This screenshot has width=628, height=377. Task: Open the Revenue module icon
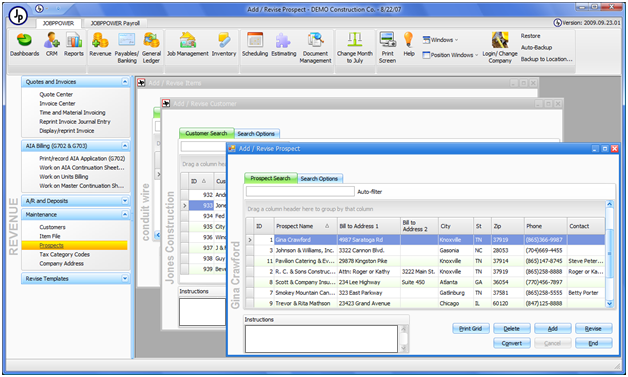coord(100,44)
